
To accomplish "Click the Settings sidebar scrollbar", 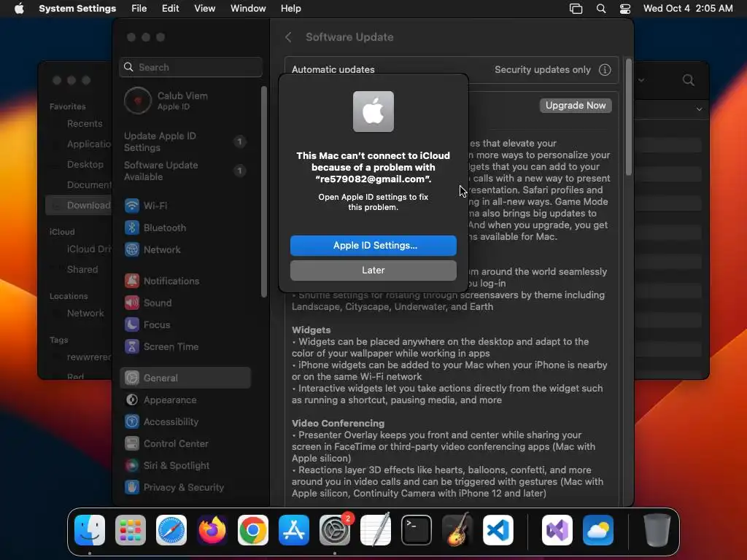I will pos(264,192).
